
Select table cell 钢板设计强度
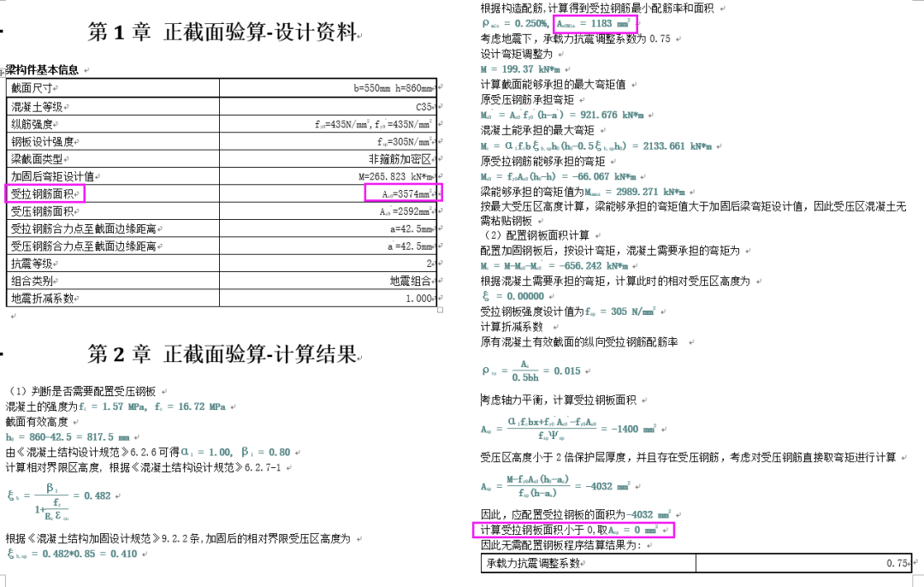[113, 141]
